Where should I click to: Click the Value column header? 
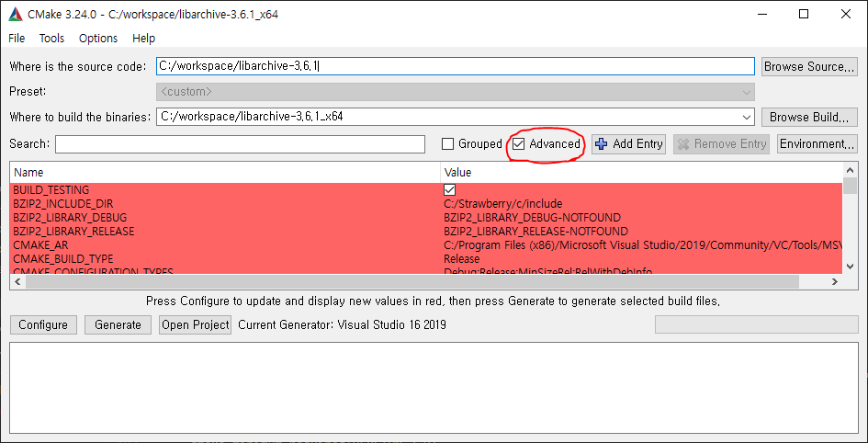coord(642,172)
